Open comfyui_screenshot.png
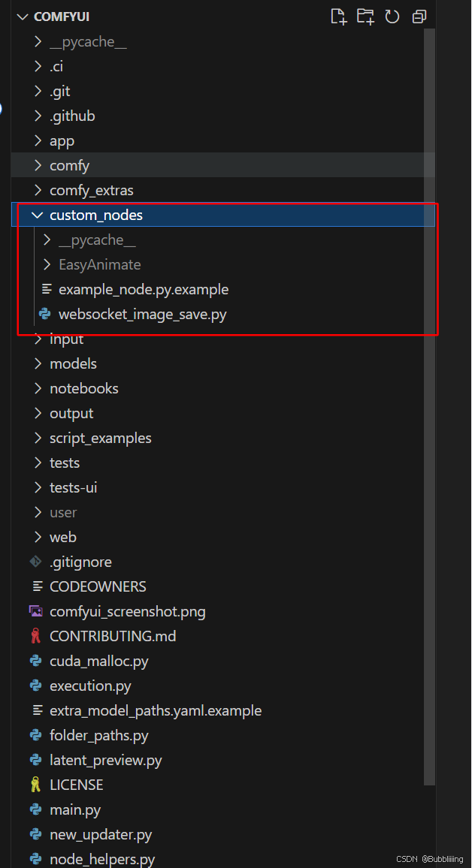This screenshot has width=472, height=868. [128, 611]
